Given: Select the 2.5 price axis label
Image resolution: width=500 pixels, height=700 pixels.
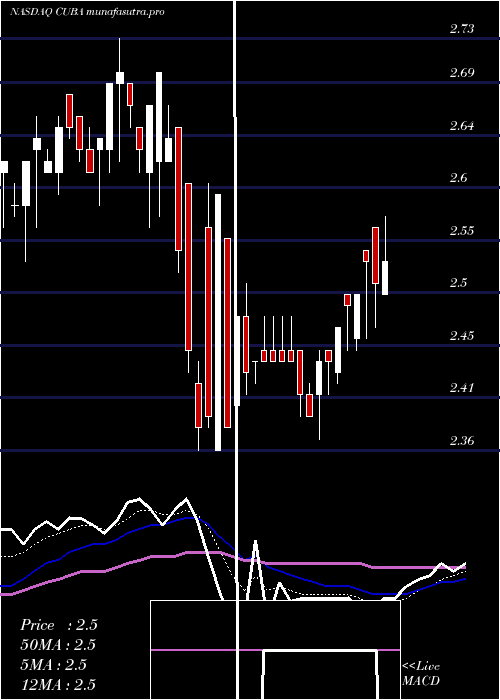Looking at the screenshot, I should 458,283.
